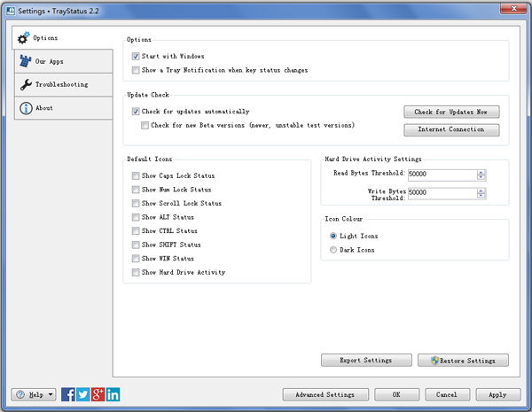Open the LinkedIn icon
This screenshot has height=412, width=532.
[113, 394]
